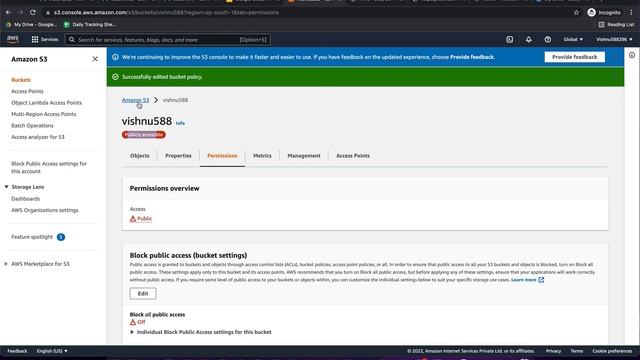
Task: Edit Block public access settings
Action: point(143,293)
